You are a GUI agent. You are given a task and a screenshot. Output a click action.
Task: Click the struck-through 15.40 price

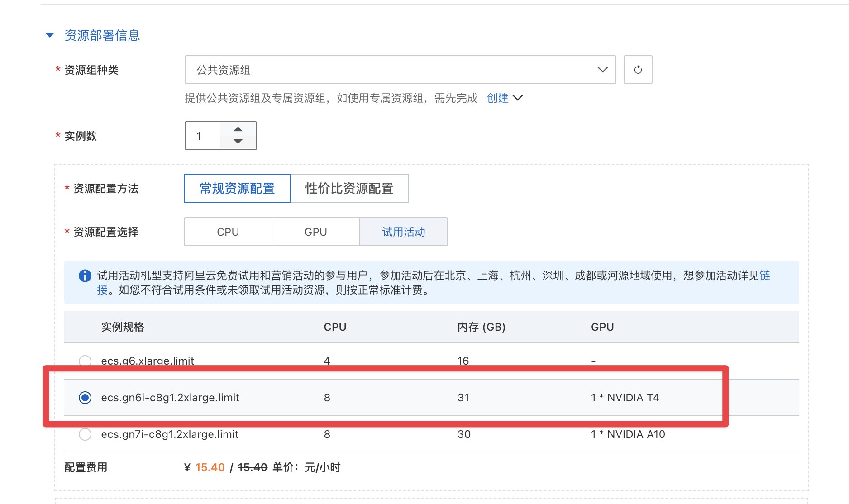[253, 467]
